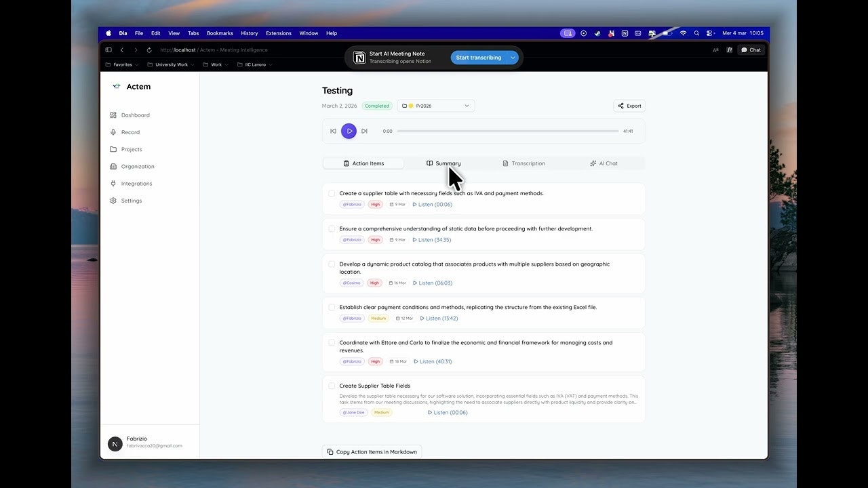
Task: Listen to clip at 06:03
Action: click(433, 283)
